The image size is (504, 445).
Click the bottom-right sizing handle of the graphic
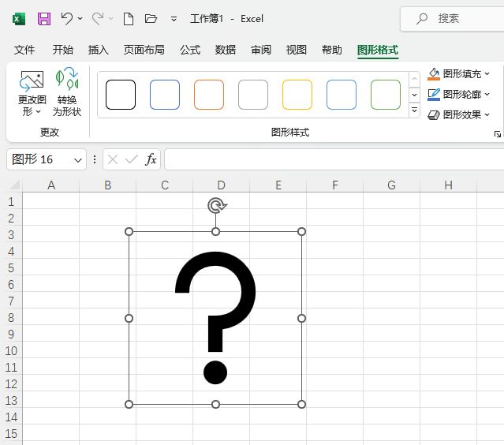301,404
